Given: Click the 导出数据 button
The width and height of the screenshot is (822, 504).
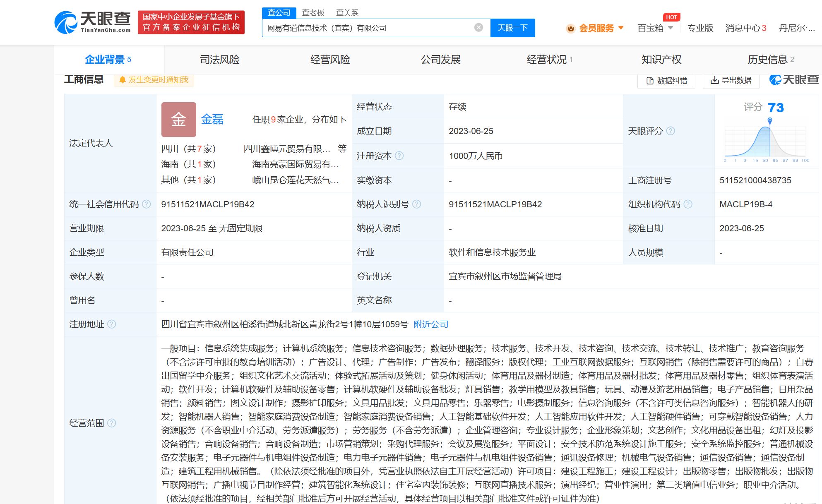Looking at the screenshot, I should click(731, 80).
